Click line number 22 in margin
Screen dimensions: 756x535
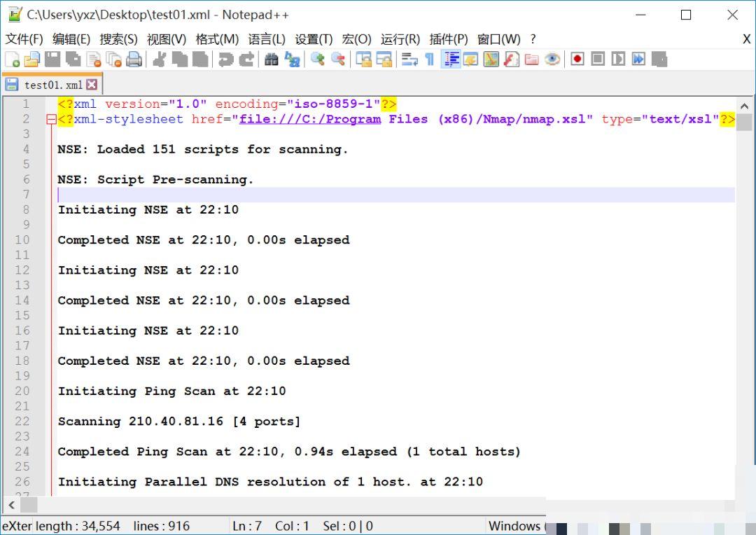pyautogui.click(x=22, y=421)
